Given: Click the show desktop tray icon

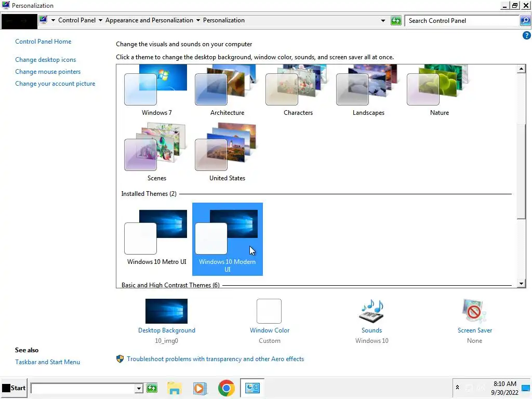Looking at the screenshot, I should click(x=526, y=388).
